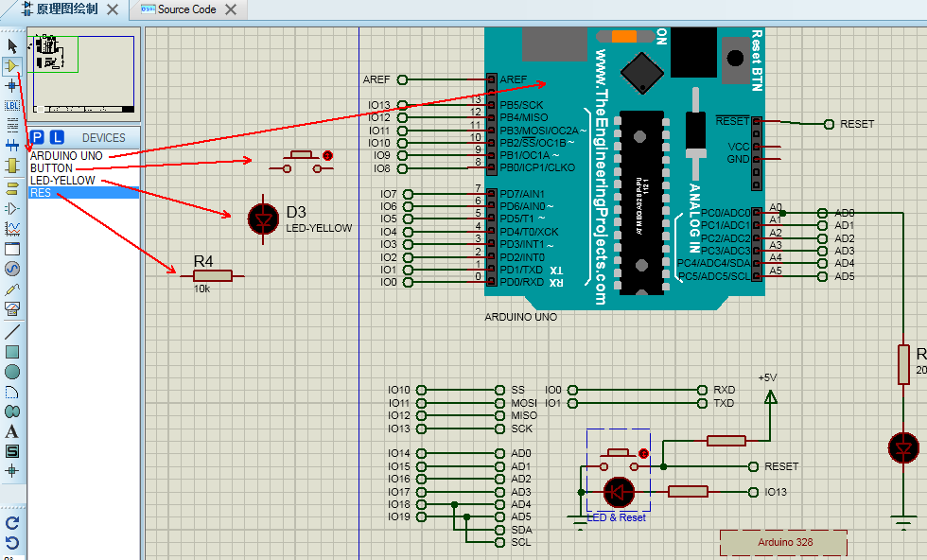This screenshot has width=927, height=560.
Task: Open Virtual Instruments Mode tool
Action: coord(11,308)
